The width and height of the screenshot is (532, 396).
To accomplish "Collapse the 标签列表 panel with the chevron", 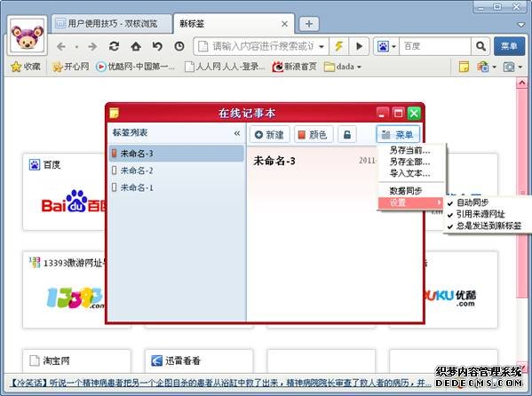I will click(237, 133).
